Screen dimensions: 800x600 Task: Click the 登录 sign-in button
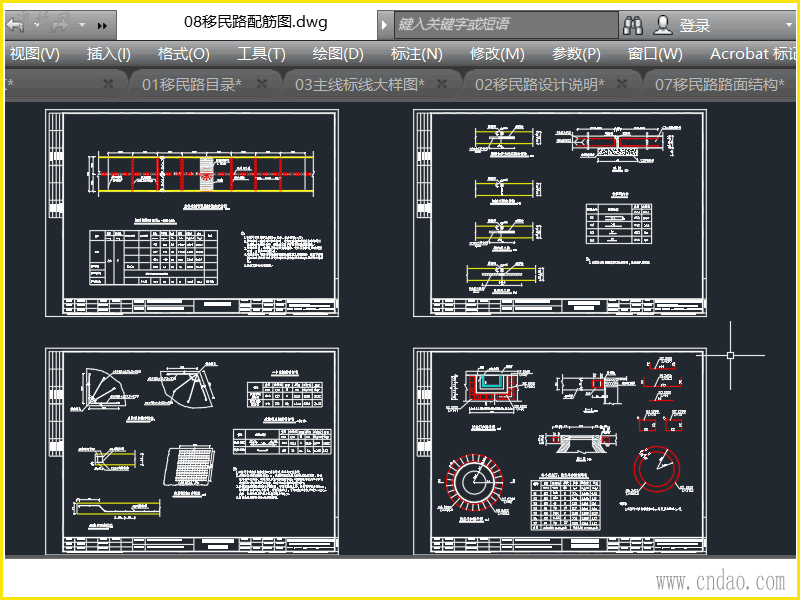[694, 25]
